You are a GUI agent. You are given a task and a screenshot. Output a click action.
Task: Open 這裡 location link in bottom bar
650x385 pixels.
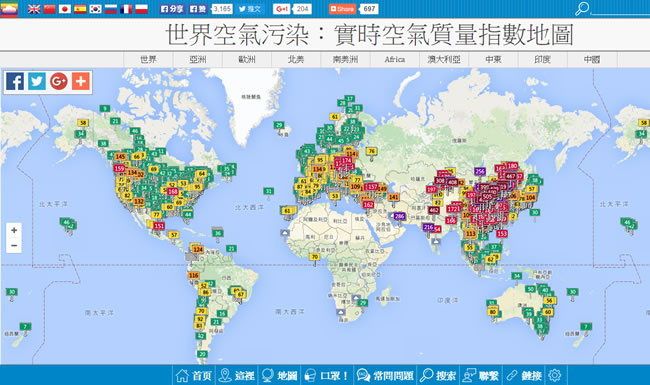tap(236, 375)
